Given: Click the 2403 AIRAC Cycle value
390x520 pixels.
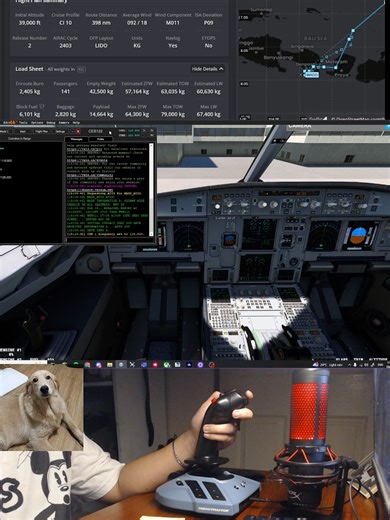Looking at the screenshot, I should click(65, 45).
